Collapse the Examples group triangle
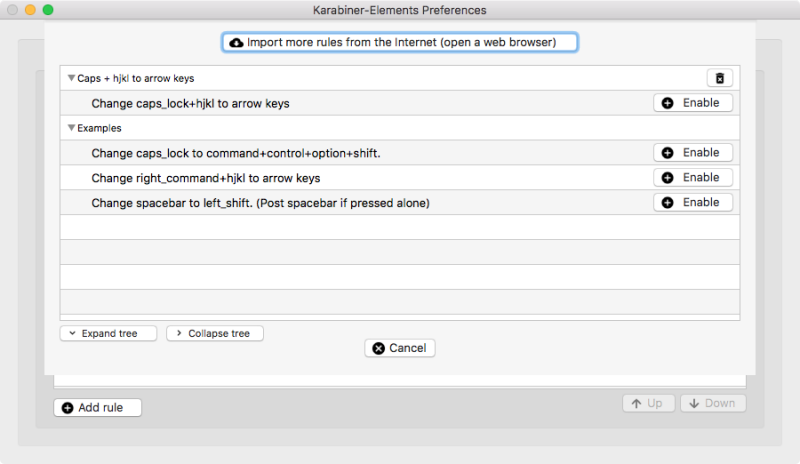The width and height of the screenshot is (800, 464). coord(71,128)
